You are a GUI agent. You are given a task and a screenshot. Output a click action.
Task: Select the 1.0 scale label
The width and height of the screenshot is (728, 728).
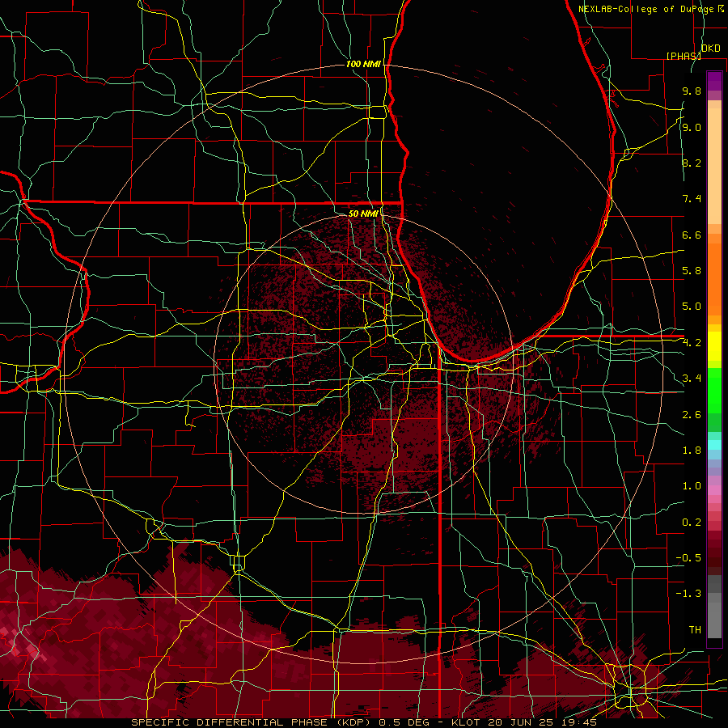pos(692,486)
